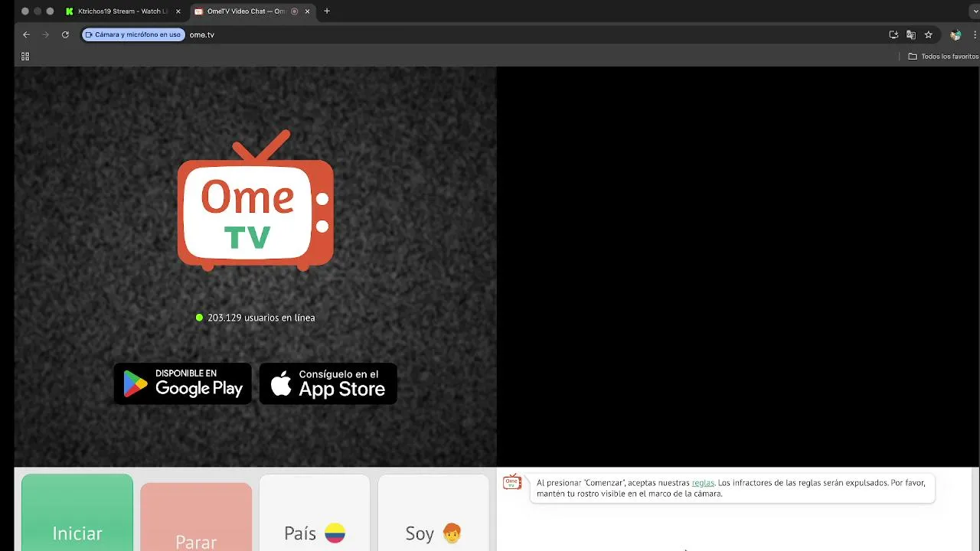Open the reglas link in the chat notice

click(703, 483)
